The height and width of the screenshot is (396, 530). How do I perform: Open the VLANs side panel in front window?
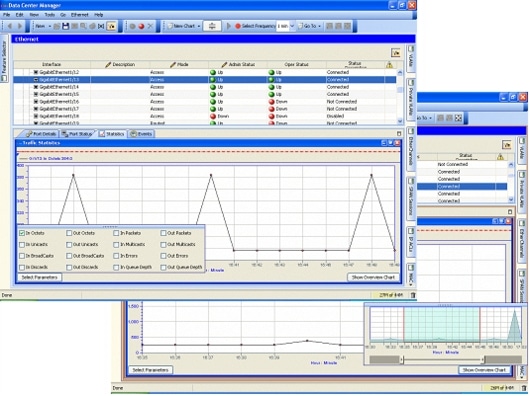coord(411,58)
